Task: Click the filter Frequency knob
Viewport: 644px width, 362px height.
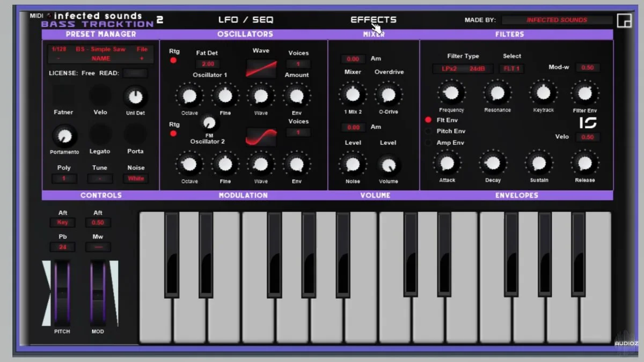Action: tap(451, 93)
